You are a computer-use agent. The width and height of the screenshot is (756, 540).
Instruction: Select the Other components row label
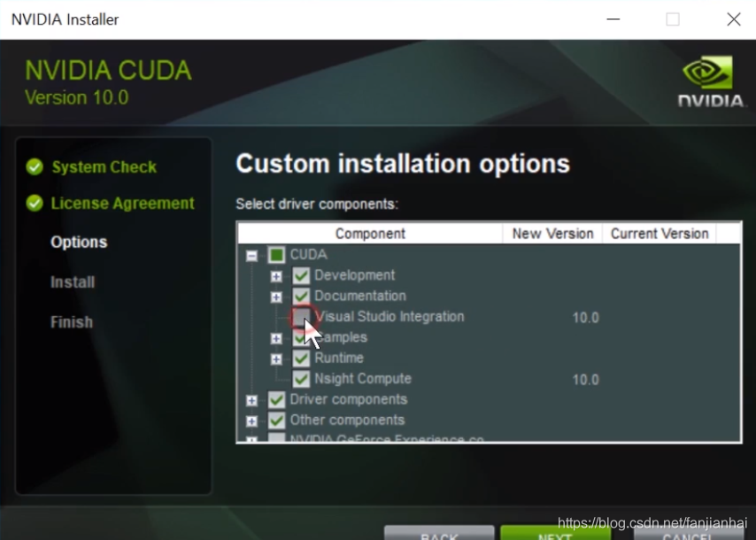[x=347, y=420]
